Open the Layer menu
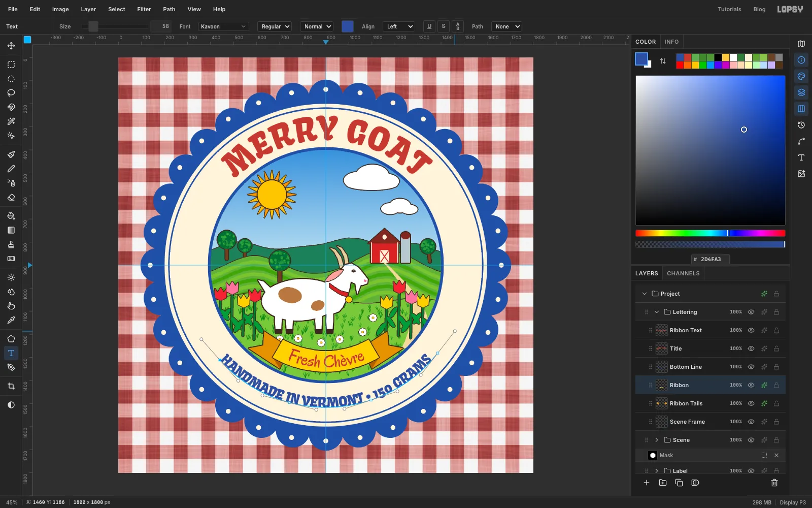Image resolution: width=812 pixels, height=508 pixels. [x=88, y=9]
